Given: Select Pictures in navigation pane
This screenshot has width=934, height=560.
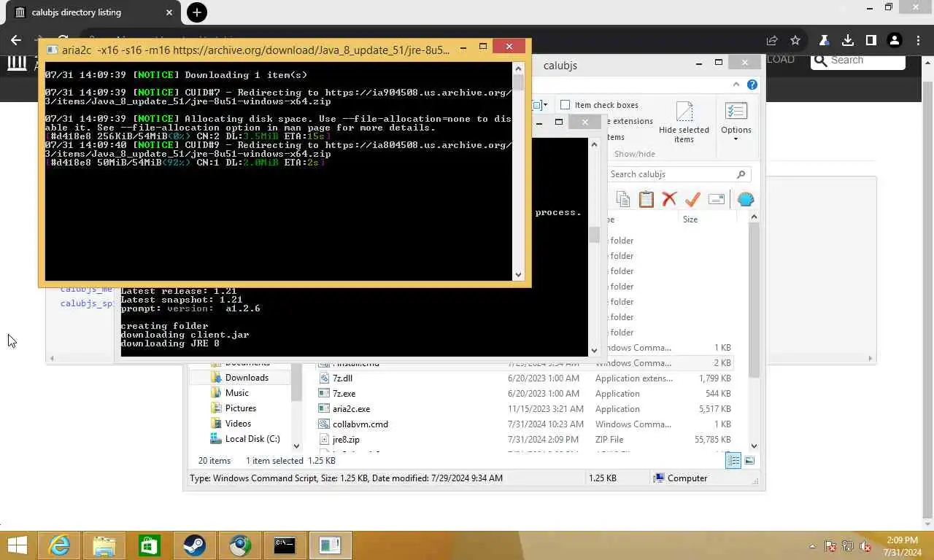Looking at the screenshot, I should coord(240,408).
